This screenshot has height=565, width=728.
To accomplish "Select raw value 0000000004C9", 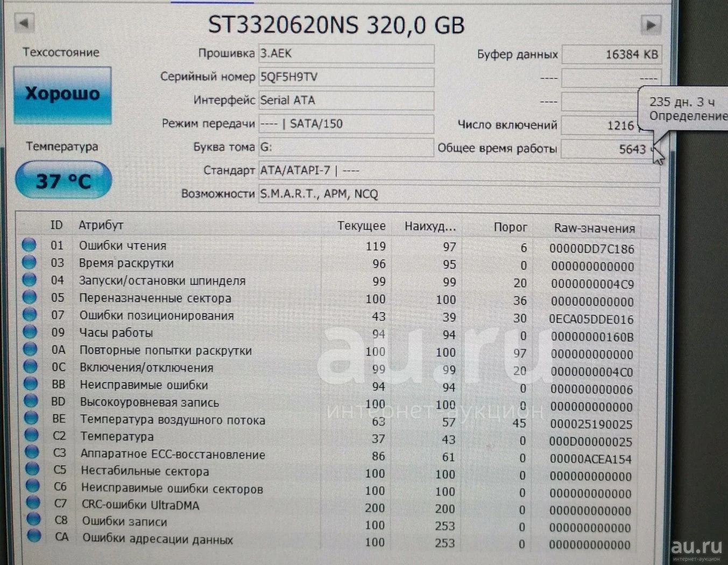I will 592,284.
